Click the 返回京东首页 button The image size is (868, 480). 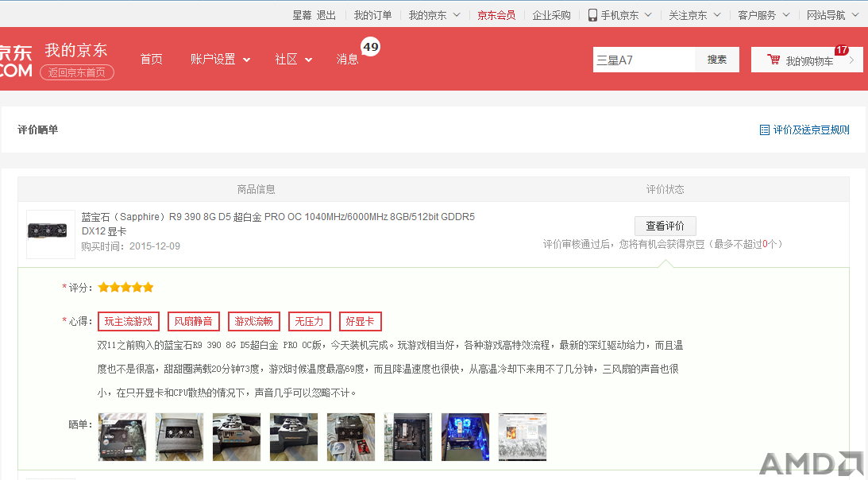77,72
